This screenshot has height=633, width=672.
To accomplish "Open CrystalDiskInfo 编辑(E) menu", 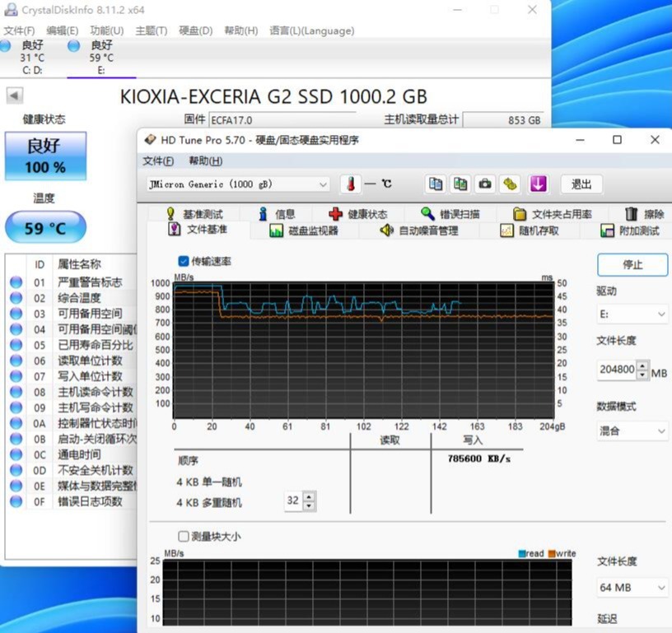I will click(x=63, y=30).
